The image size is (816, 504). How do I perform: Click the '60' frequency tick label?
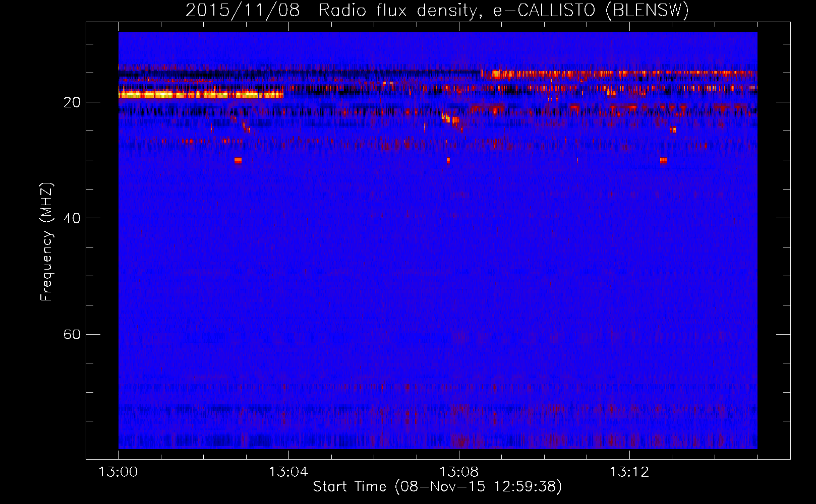[72, 335]
